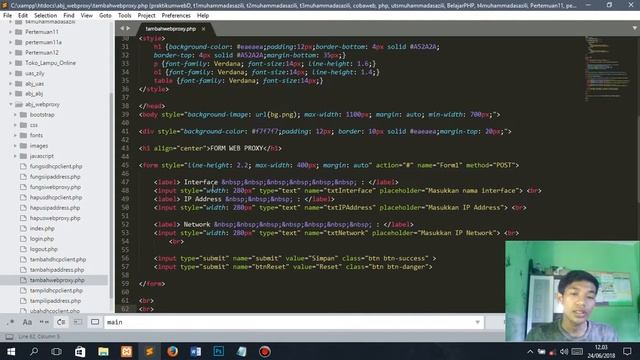
Task: Open the find history dropdown arrow
Action: [477, 322]
